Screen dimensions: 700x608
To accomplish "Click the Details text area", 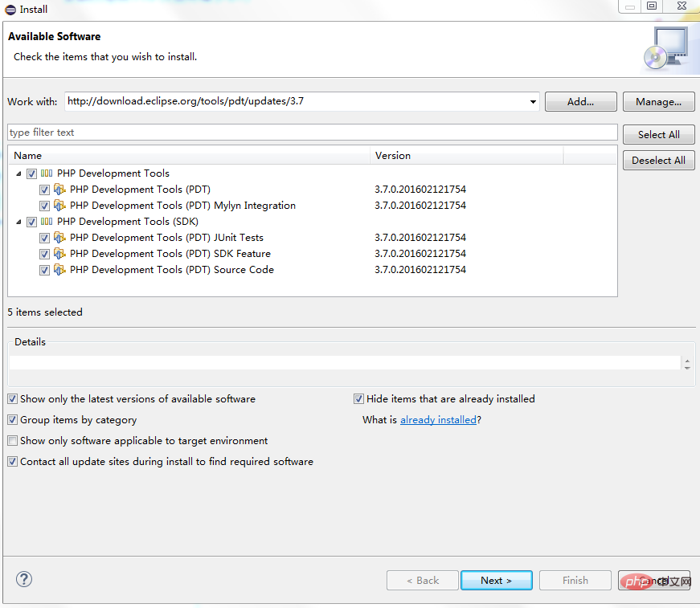I will (345, 363).
